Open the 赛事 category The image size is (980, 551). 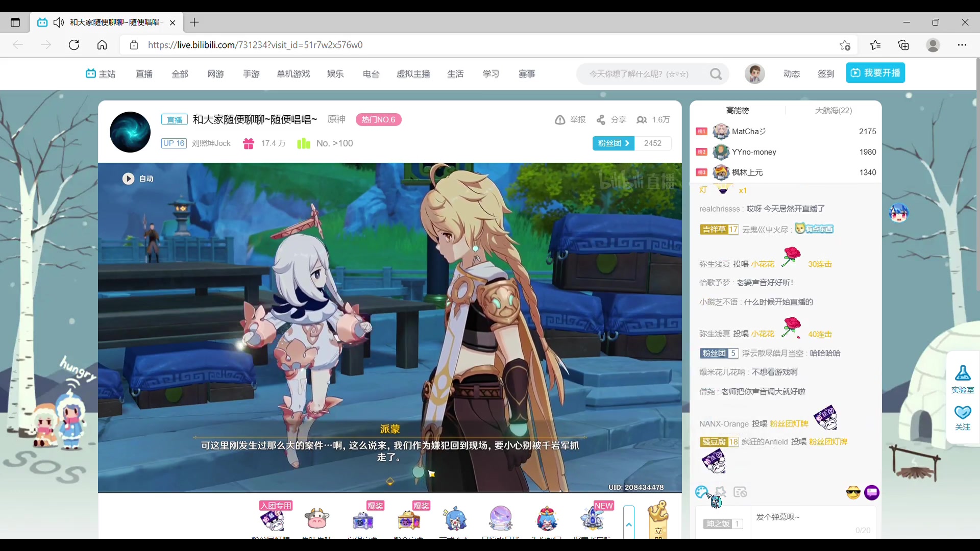(x=527, y=74)
